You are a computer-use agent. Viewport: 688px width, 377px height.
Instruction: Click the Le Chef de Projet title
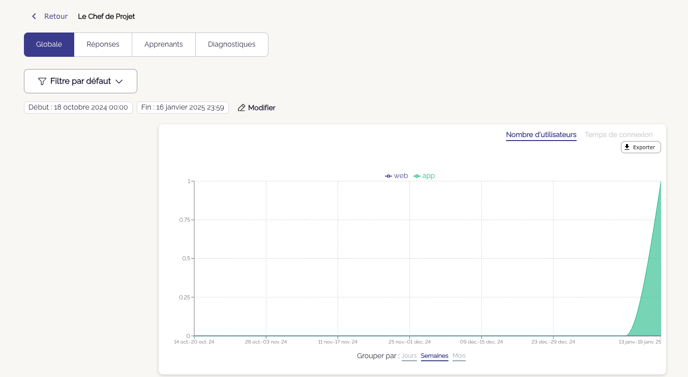click(x=106, y=16)
